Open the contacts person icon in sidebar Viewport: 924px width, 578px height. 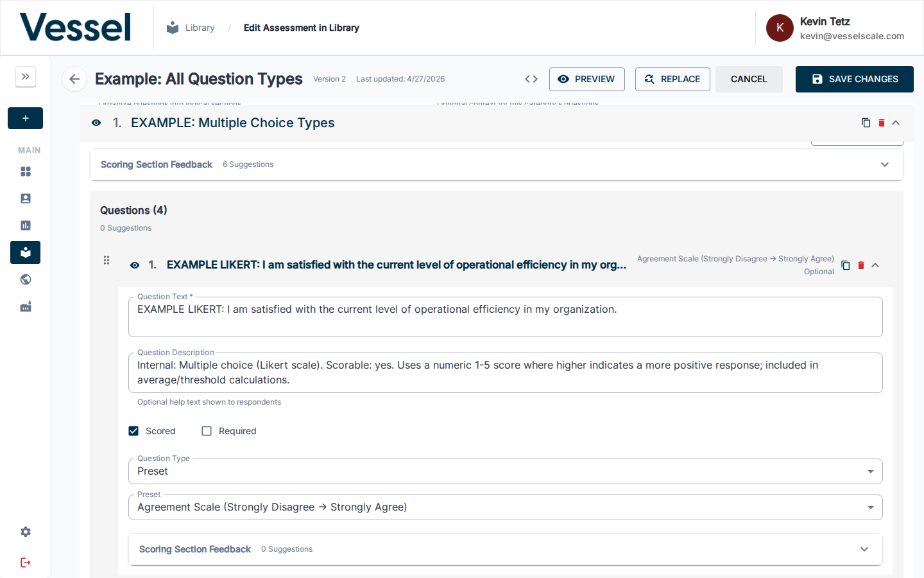coord(26,198)
